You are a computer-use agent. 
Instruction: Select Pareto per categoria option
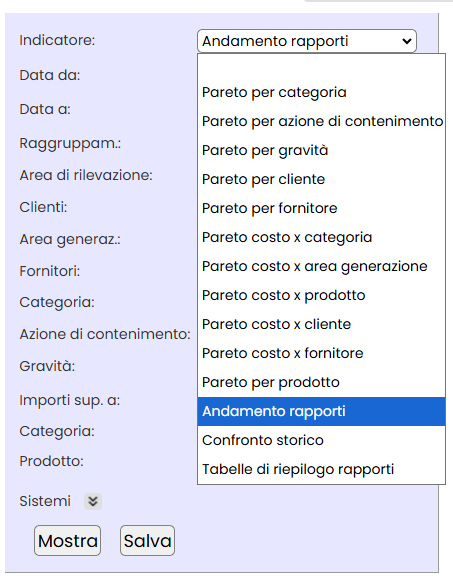click(321, 92)
